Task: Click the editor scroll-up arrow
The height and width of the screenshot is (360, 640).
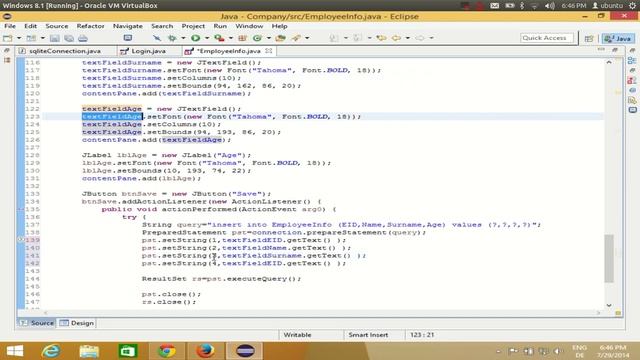Action: (x=609, y=62)
